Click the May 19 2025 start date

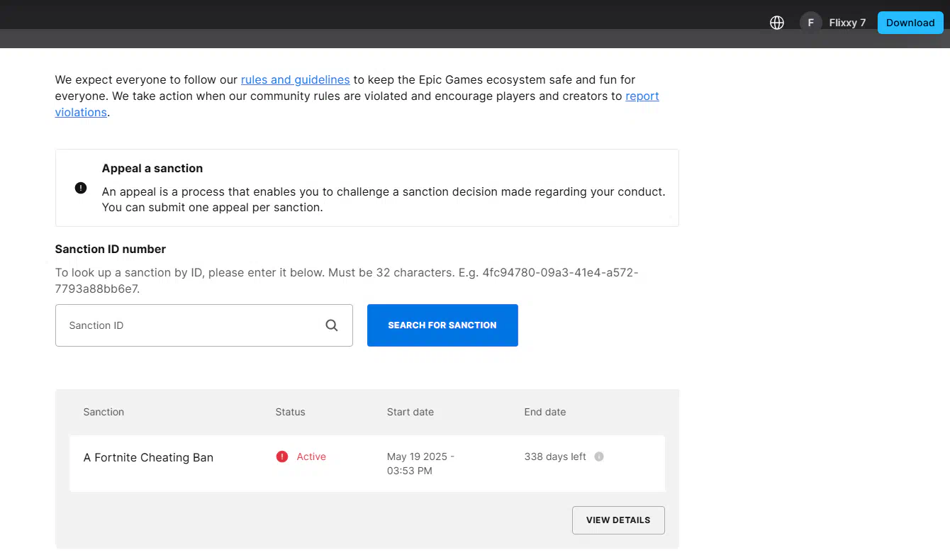[x=420, y=464]
